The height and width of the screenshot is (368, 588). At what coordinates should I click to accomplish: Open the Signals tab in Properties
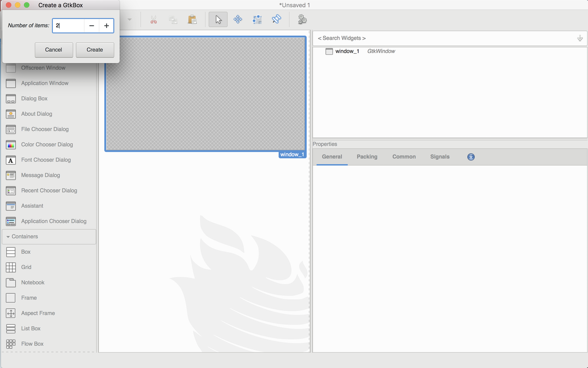coord(440,156)
